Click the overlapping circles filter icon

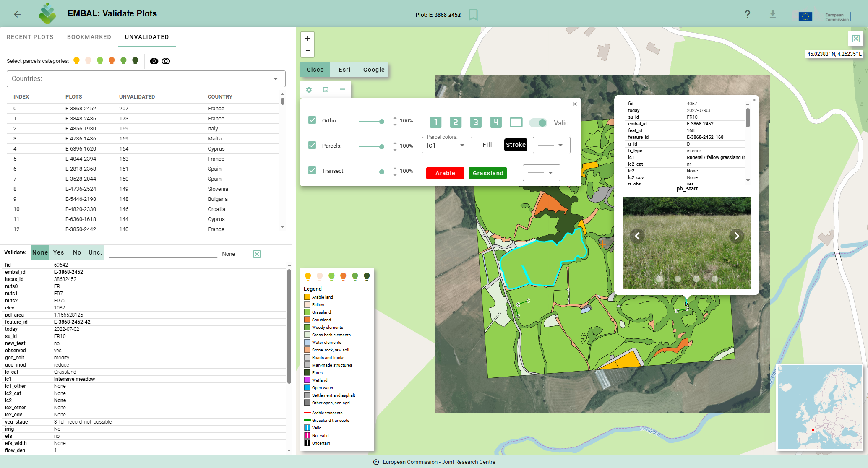(x=166, y=61)
